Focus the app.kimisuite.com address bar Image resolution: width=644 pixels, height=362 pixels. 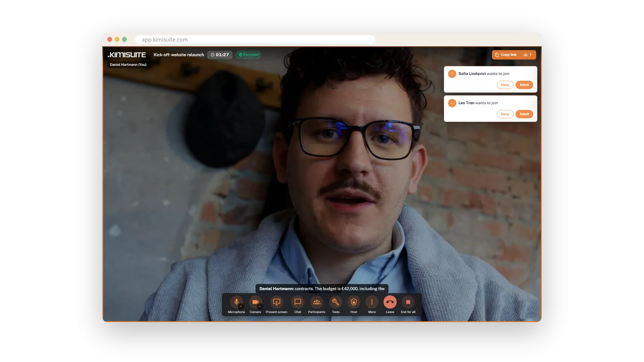255,40
